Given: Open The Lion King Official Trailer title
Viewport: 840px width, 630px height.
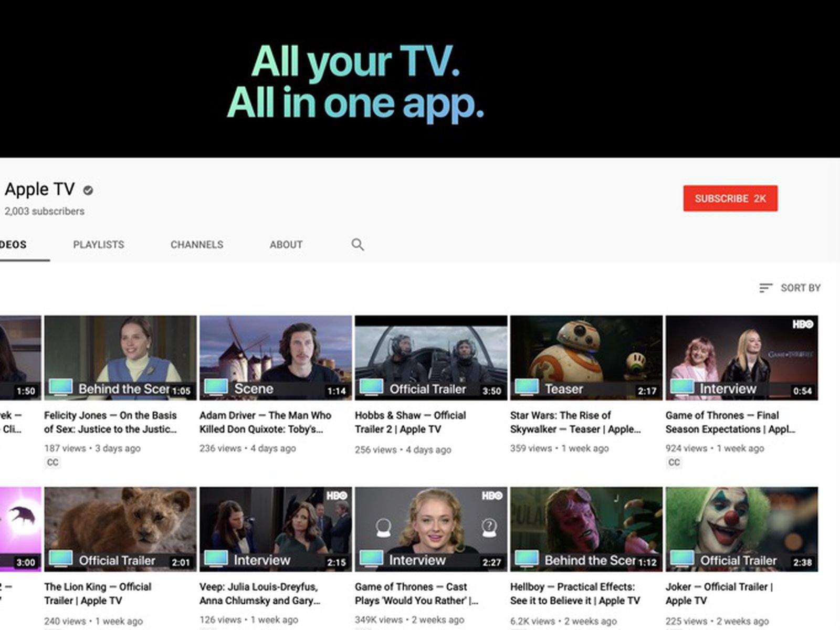Looking at the screenshot, I should click(x=98, y=593).
